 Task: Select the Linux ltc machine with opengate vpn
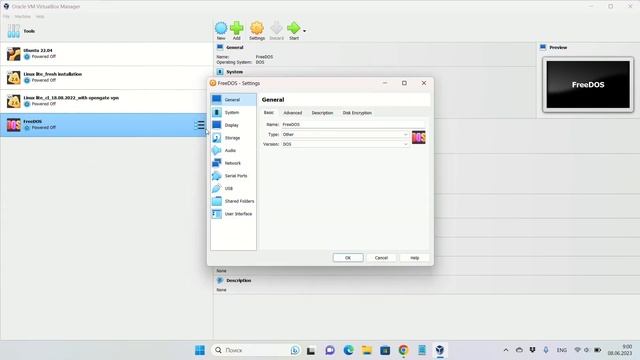pyautogui.click(x=106, y=101)
